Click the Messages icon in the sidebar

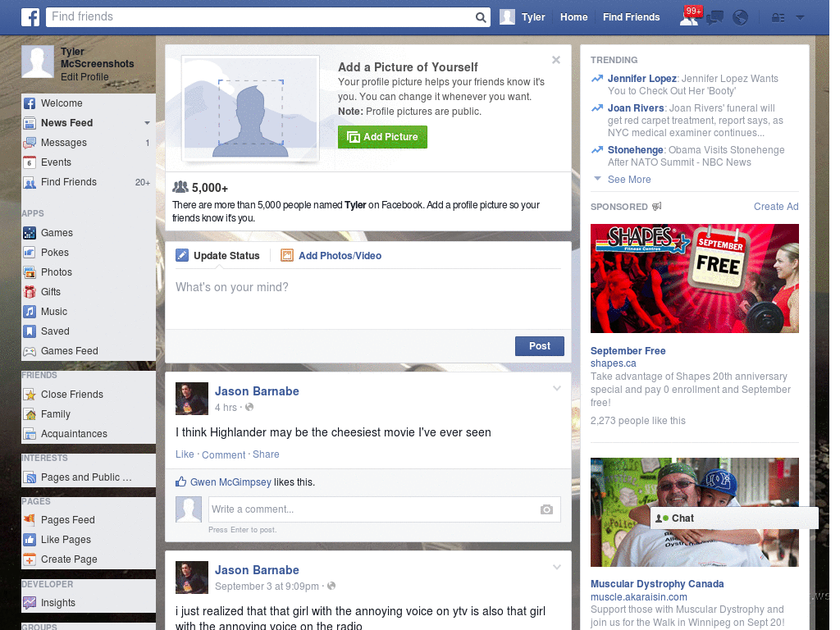[x=30, y=143]
